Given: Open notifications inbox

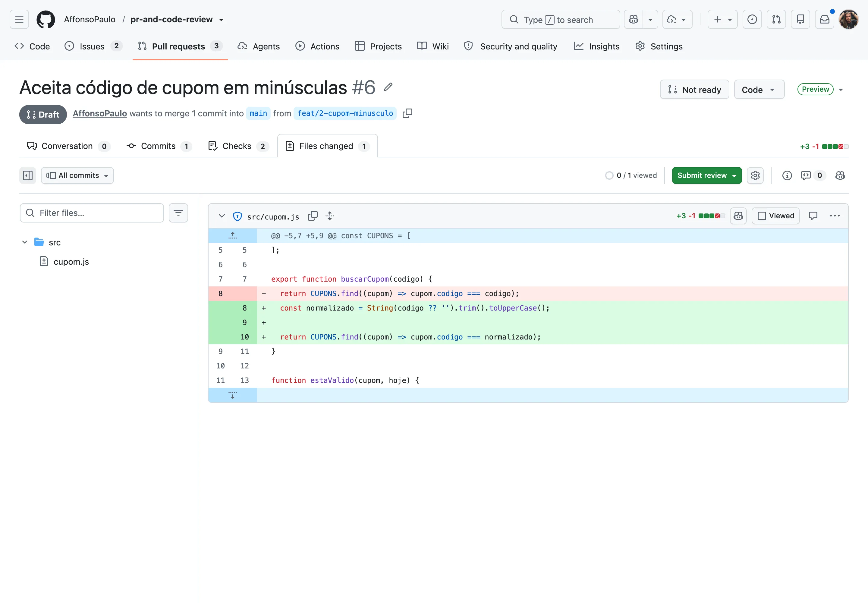Looking at the screenshot, I should tap(825, 19).
